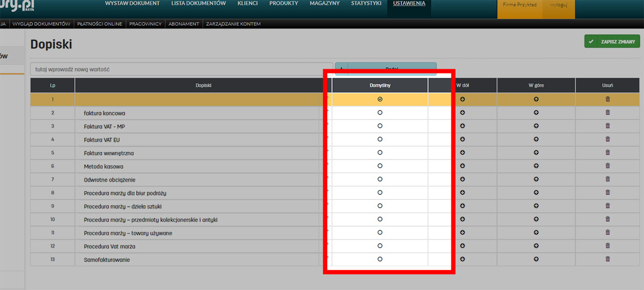Delete the "Metoda kasowa" entry

point(608,166)
